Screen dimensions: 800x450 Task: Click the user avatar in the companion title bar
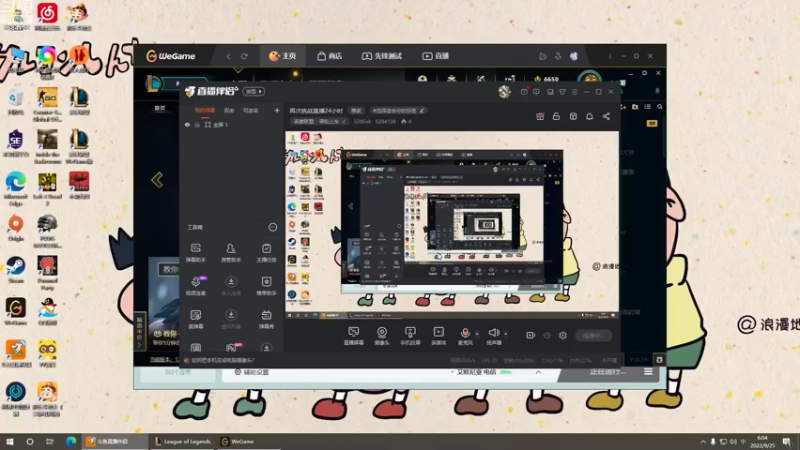[x=504, y=91]
